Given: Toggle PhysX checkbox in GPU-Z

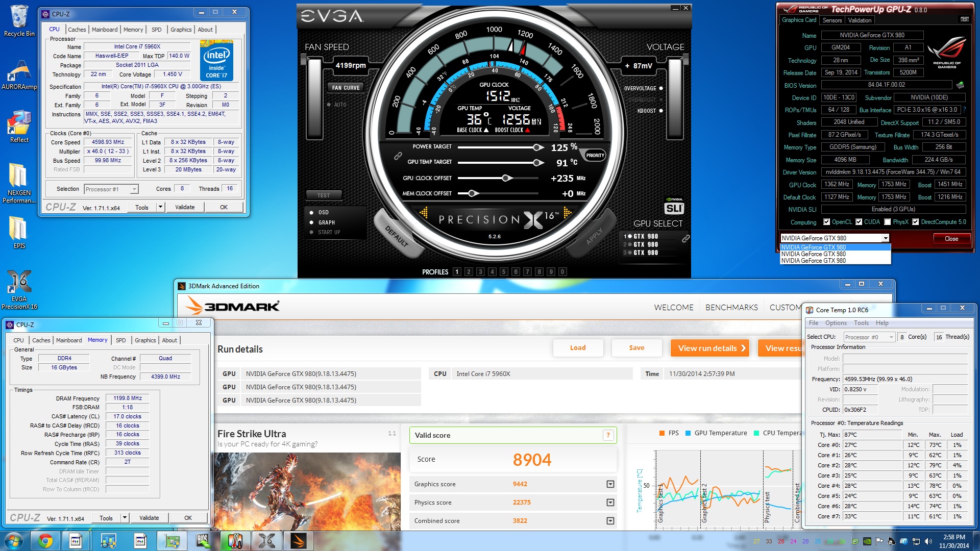Looking at the screenshot, I should coord(888,222).
